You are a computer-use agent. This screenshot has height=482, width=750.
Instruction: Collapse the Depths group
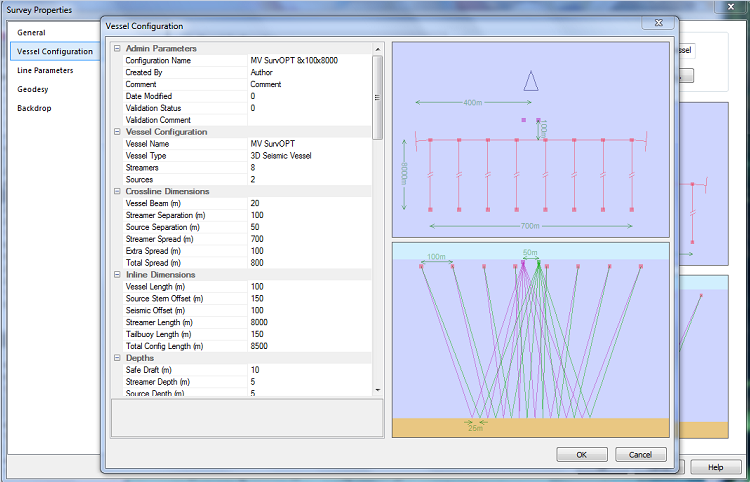pos(117,358)
